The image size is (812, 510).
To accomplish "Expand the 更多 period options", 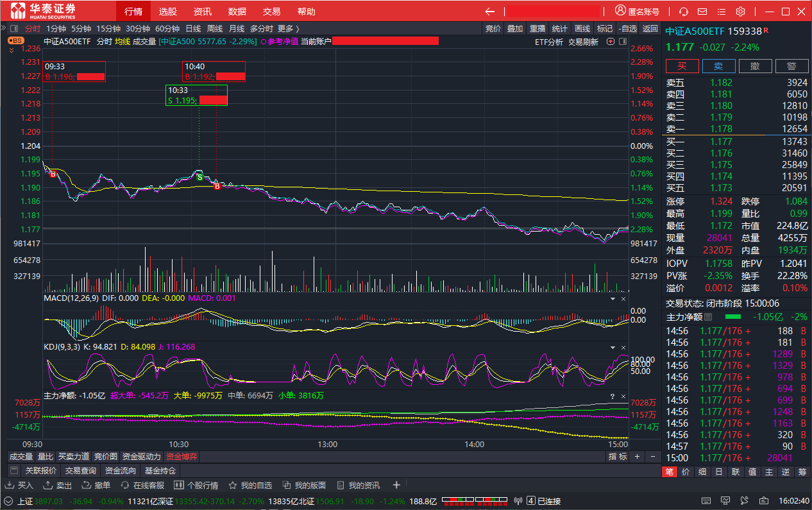I will [288, 29].
